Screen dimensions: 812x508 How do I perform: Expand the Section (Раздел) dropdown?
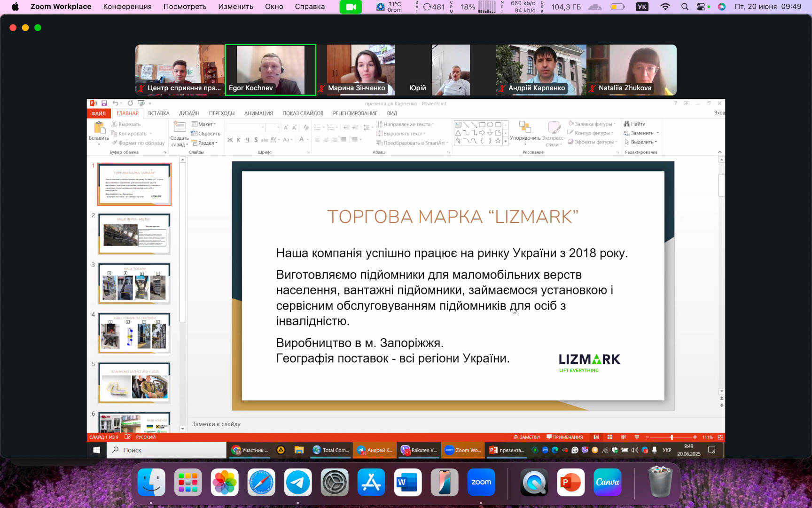pos(205,143)
